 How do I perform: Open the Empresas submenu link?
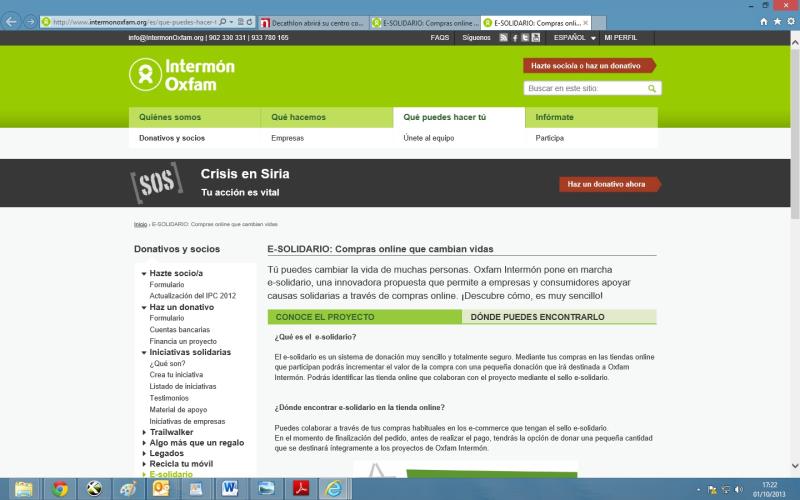pyautogui.click(x=287, y=138)
